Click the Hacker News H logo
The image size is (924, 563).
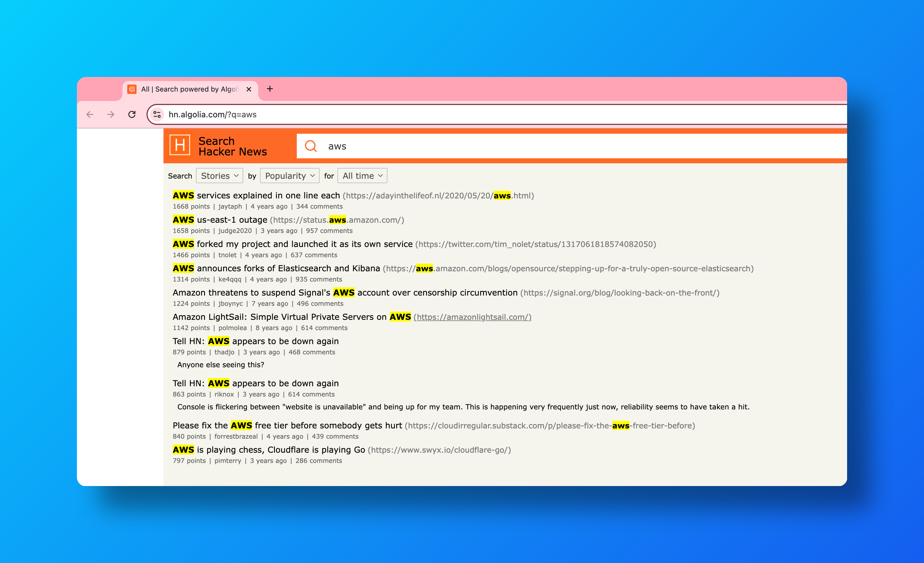[x=180, y=145]
